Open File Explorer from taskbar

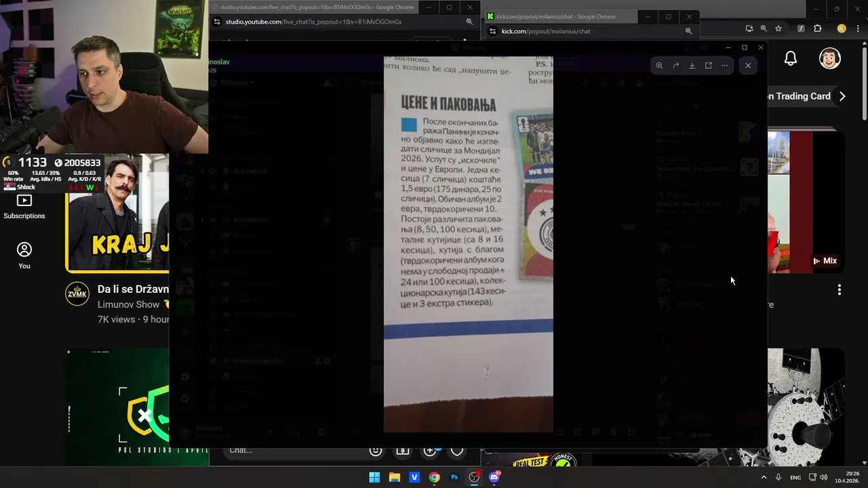394,477
